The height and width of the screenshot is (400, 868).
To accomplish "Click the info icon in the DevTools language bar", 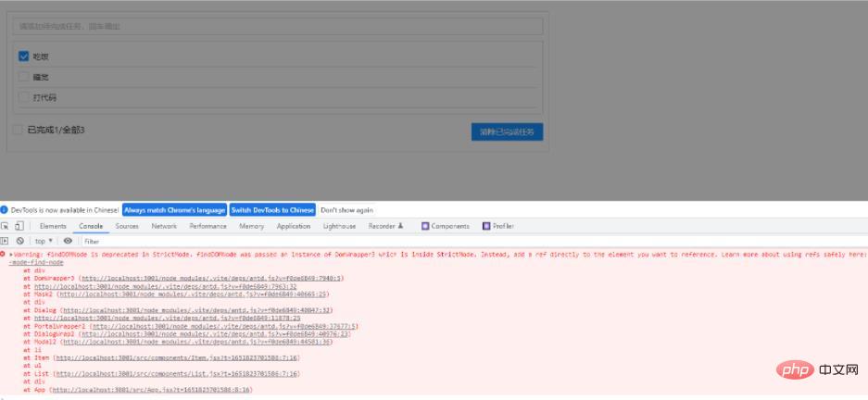I will pos(4,209).
